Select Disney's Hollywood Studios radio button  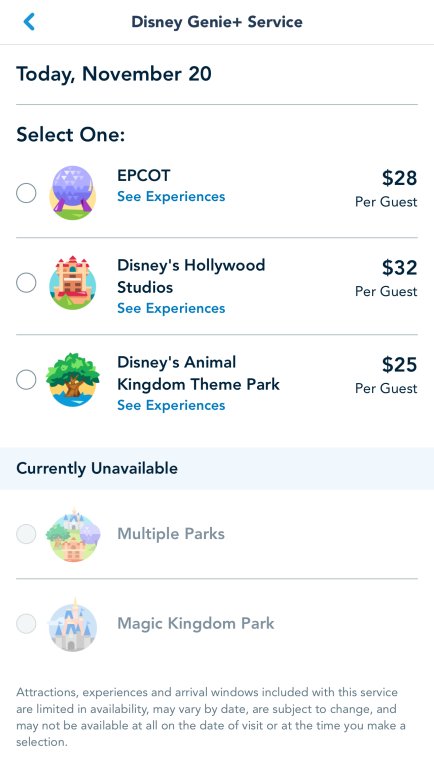click(26, 283)
